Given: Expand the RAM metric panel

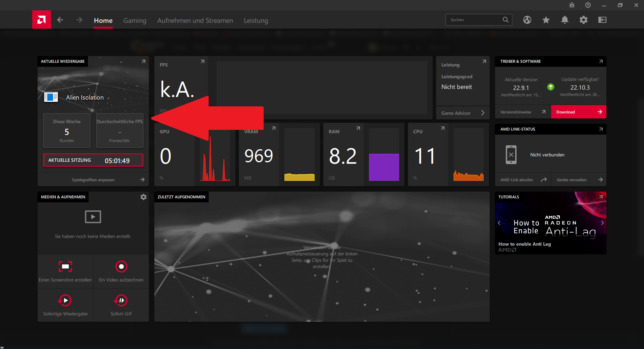Looking at the screenshot, I should click(x=358, y=128).
